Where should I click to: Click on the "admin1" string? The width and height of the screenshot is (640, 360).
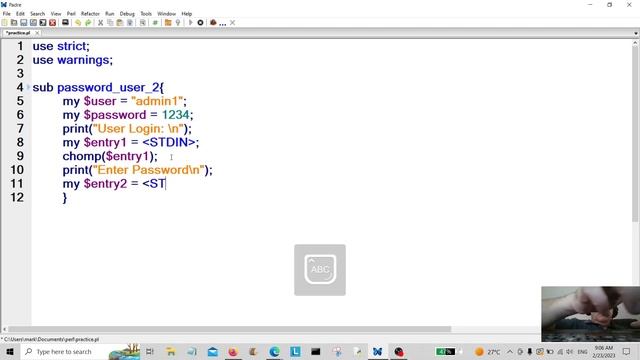click(157, 101)
